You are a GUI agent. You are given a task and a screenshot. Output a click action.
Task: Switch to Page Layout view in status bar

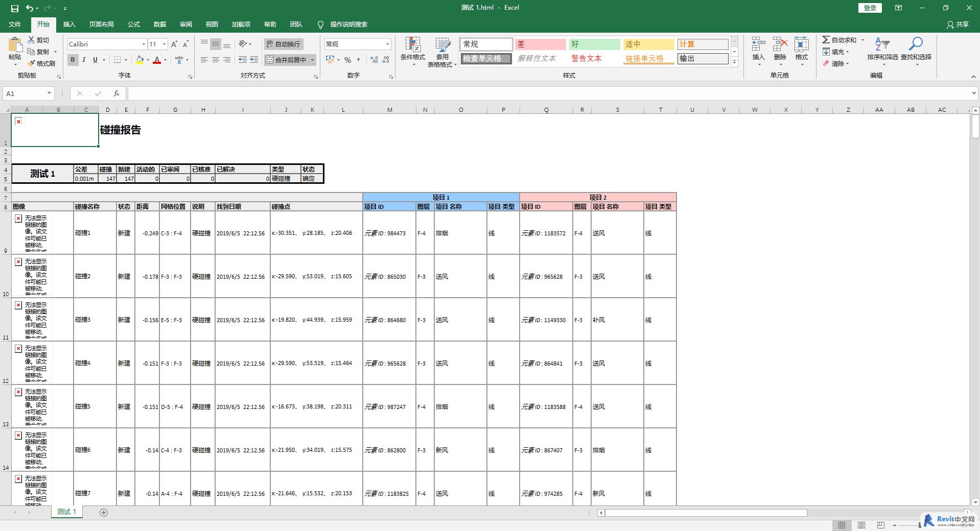point(861,525)
